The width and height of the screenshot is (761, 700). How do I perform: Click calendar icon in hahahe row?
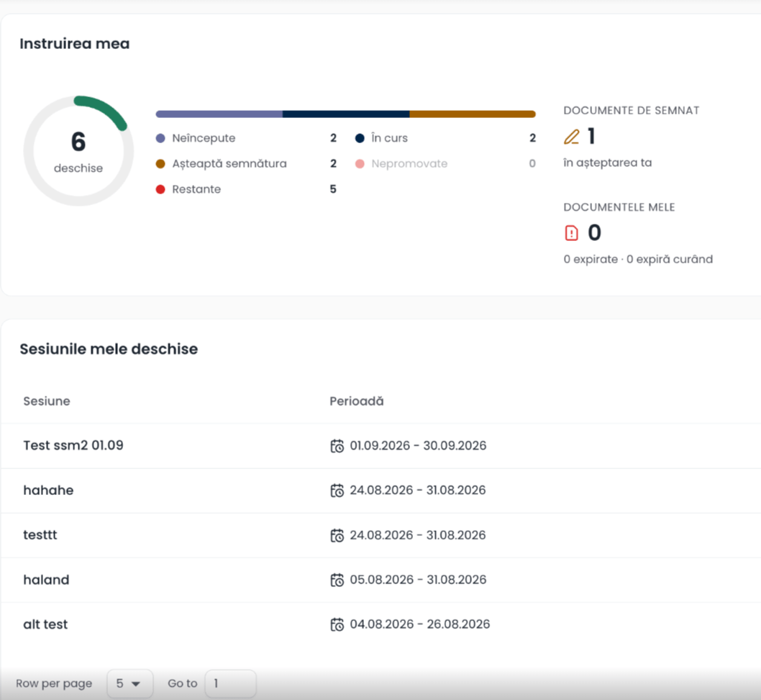coord(337,491)
